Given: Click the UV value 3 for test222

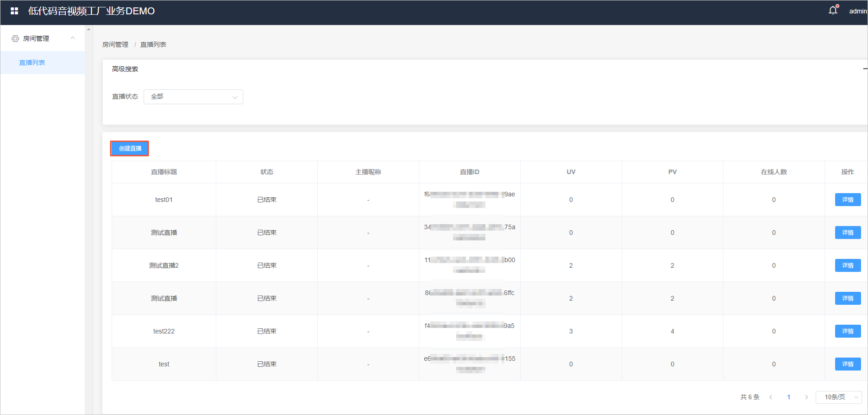Looking at the screenshot, I should click(571, 331).
